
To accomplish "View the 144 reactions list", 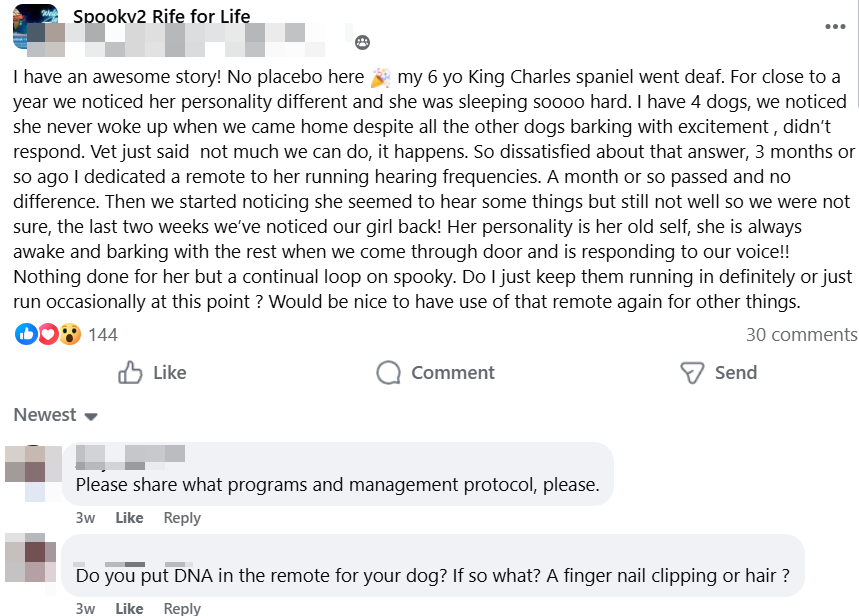I will point(103,334).
